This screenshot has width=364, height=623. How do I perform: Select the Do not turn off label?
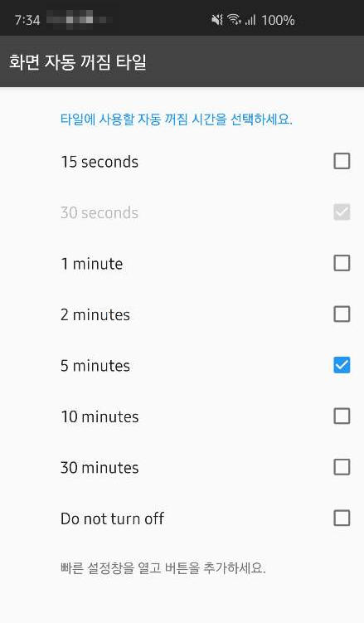[112, 518]
